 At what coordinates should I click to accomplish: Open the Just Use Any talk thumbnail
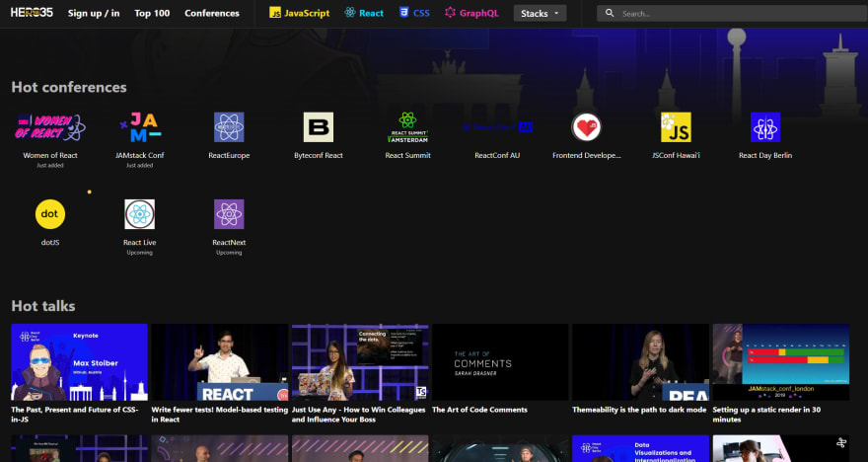coord(360,362)
